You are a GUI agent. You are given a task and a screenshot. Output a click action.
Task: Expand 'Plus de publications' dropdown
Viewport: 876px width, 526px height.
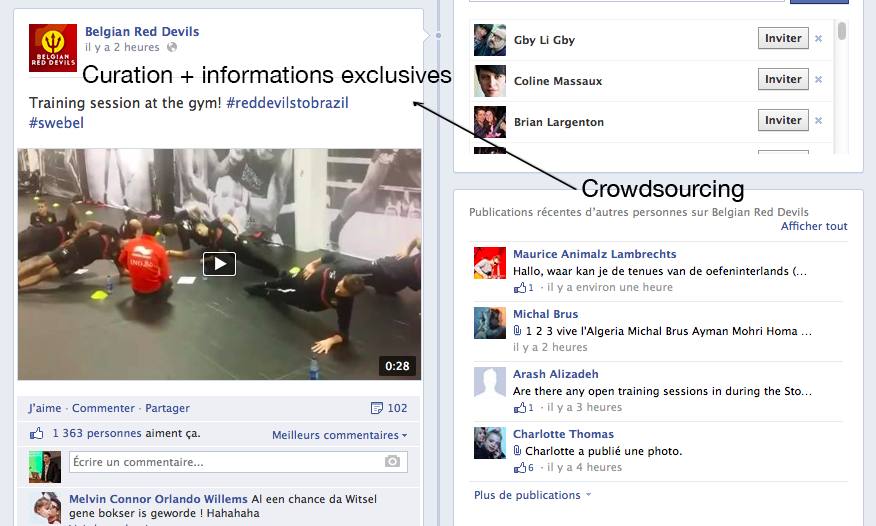tap(532, 495)
